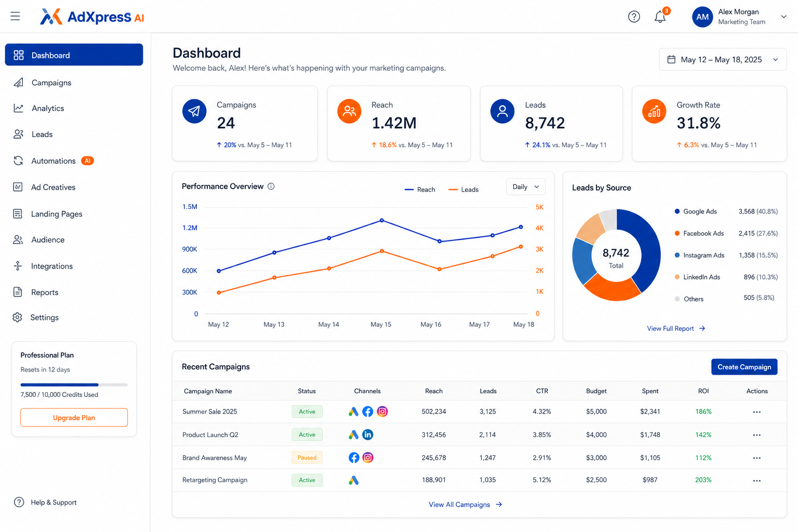Open notifications bell icon
This screenshot has height=532, width=798.
point(660,17)
